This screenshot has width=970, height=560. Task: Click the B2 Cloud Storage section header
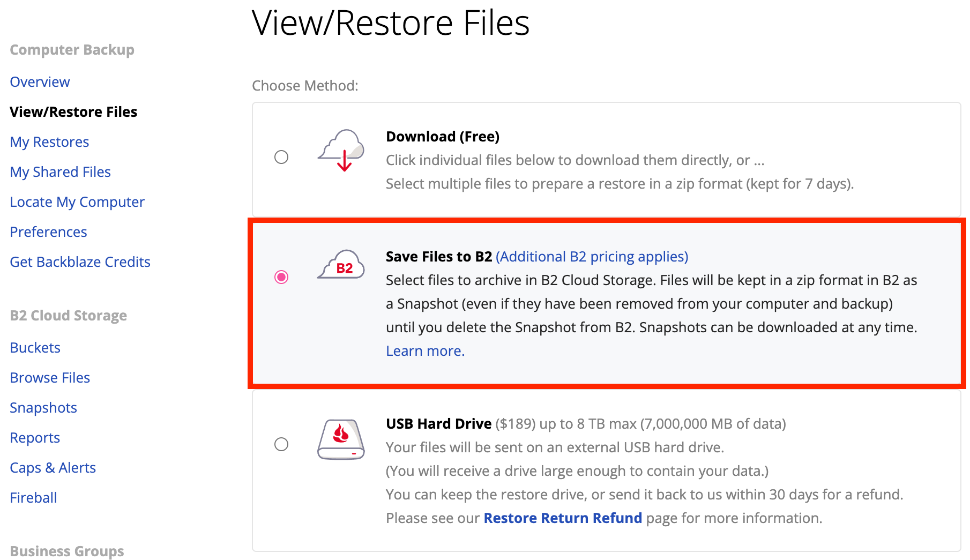68,316
